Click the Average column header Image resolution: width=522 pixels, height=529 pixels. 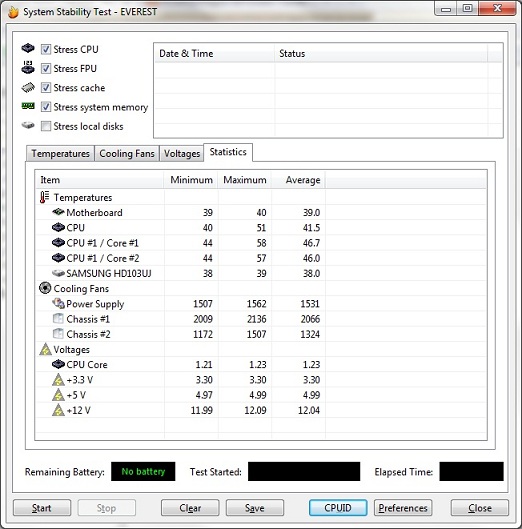click(x=299, y=180)
